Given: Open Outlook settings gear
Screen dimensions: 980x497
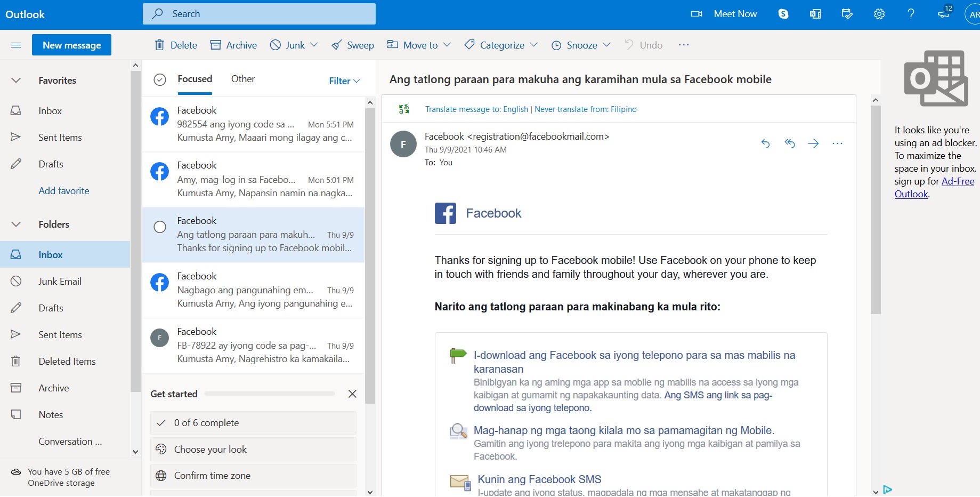Looking at the screenshot, I should (879, 14).
